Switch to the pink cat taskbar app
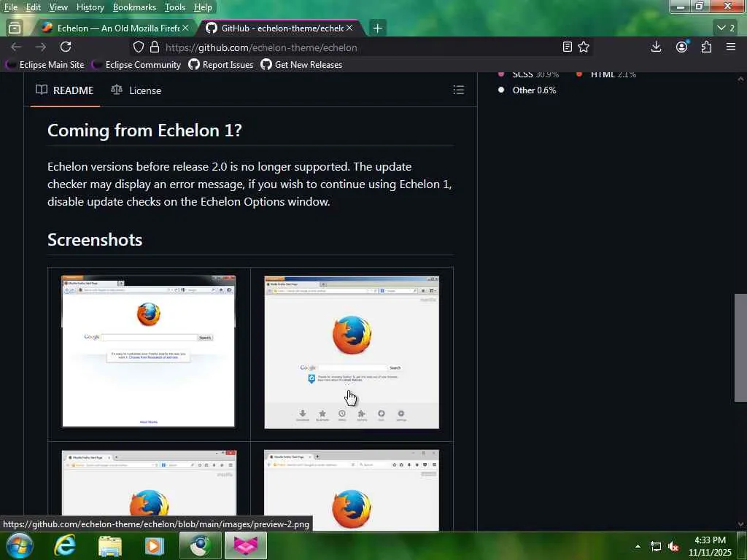 (246, 545)
